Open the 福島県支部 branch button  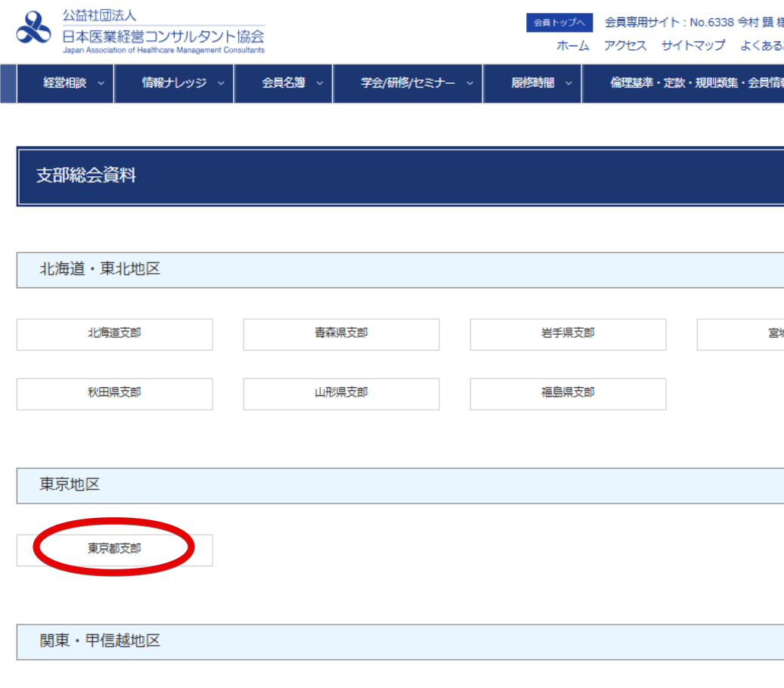[568, 394]
